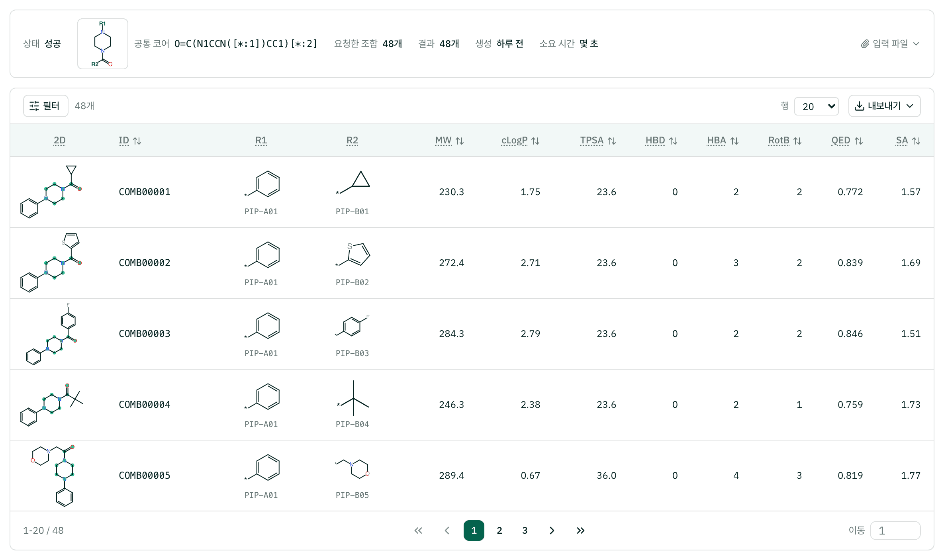Sort by QED column arrows
This screenshot has height=560, width=944.
[859, 141]
